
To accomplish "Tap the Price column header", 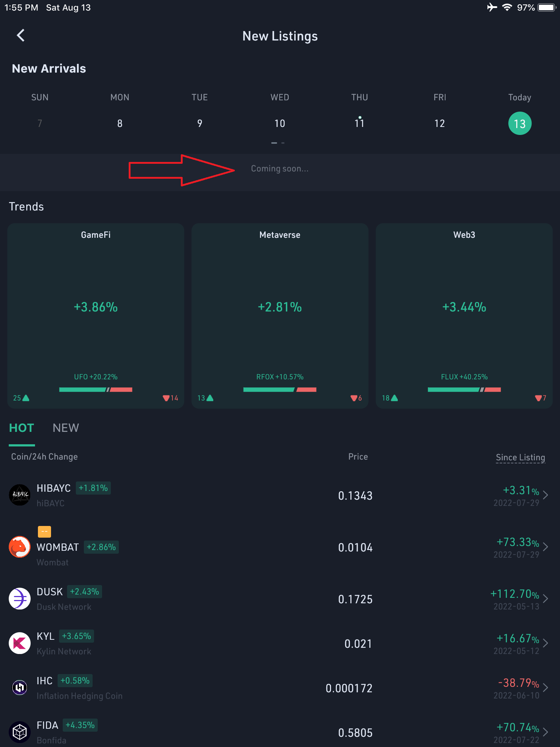I will pyautogui.click(x=358, y=457).
